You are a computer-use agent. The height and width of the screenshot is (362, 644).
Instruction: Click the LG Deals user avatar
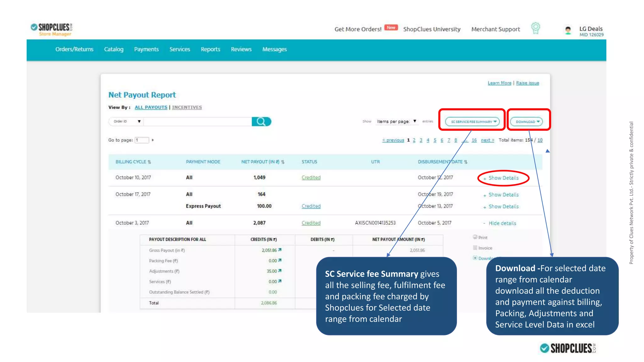568,30
